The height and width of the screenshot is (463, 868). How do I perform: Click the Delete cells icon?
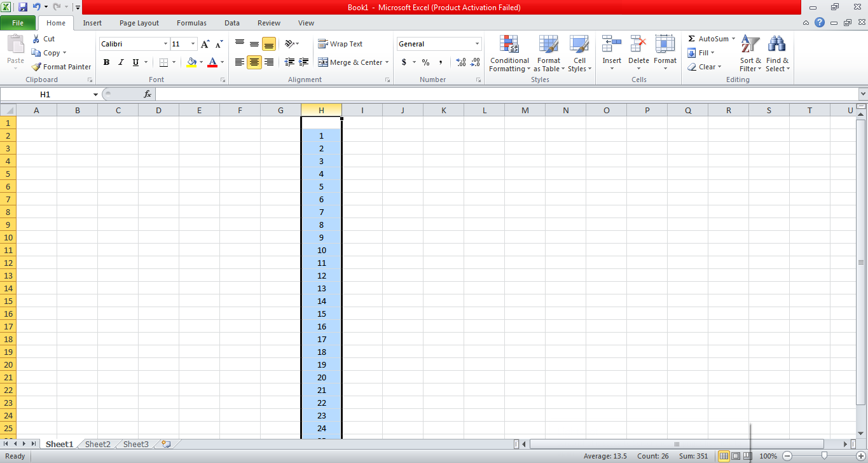[x=638, y=45]
